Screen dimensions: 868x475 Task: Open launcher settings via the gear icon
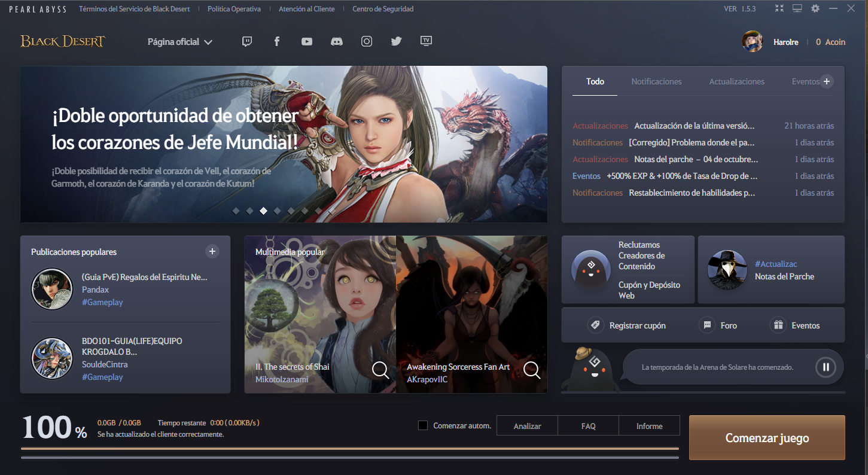pos(815,8)
